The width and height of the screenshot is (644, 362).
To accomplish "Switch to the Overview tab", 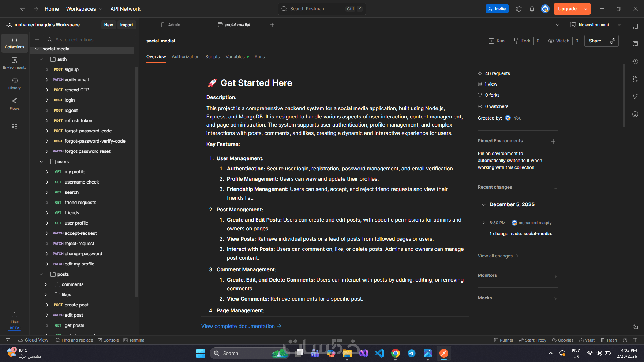I will pyautogui.click(x=156, y=57).
